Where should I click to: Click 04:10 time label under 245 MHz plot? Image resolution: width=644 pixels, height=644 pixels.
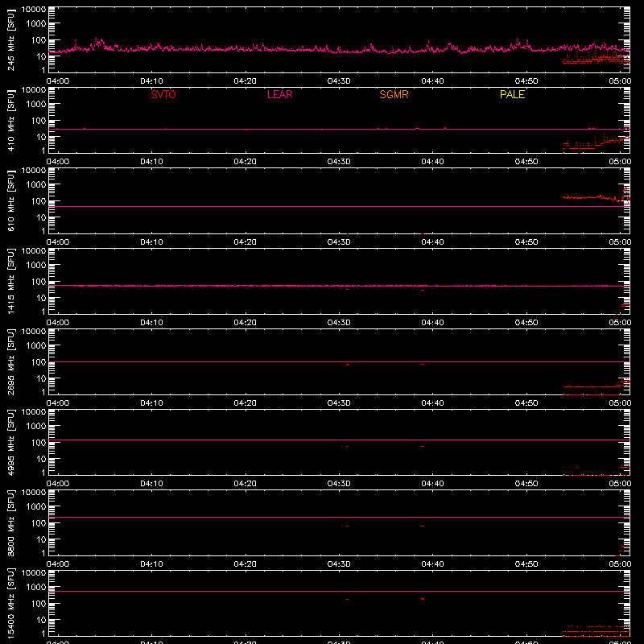click(151, 81)
